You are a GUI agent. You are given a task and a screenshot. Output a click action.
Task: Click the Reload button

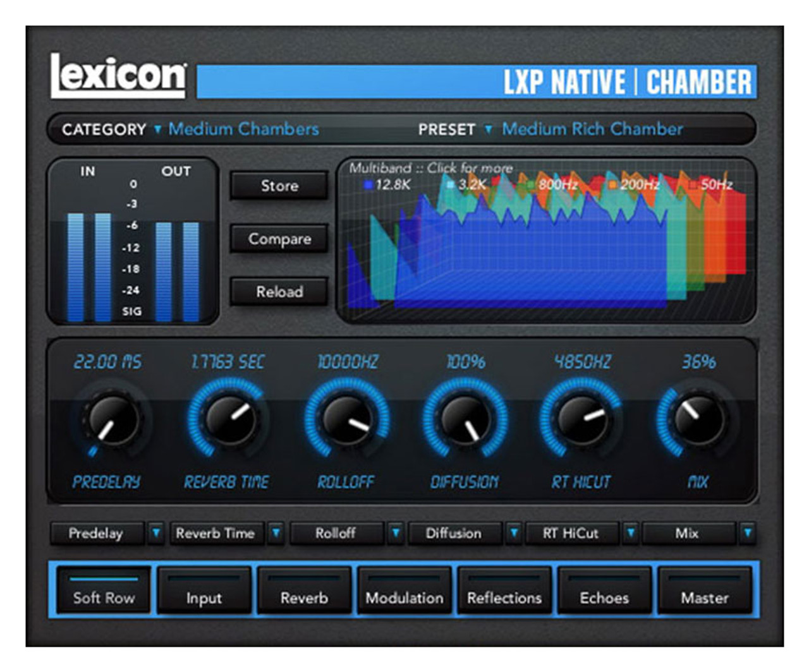tap(279, 292)
